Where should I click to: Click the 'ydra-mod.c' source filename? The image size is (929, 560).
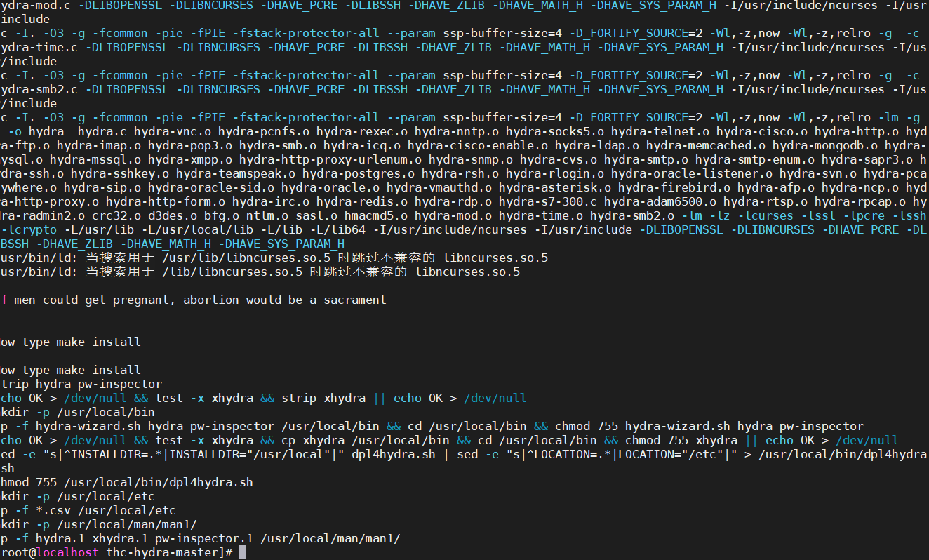point(36,6)
